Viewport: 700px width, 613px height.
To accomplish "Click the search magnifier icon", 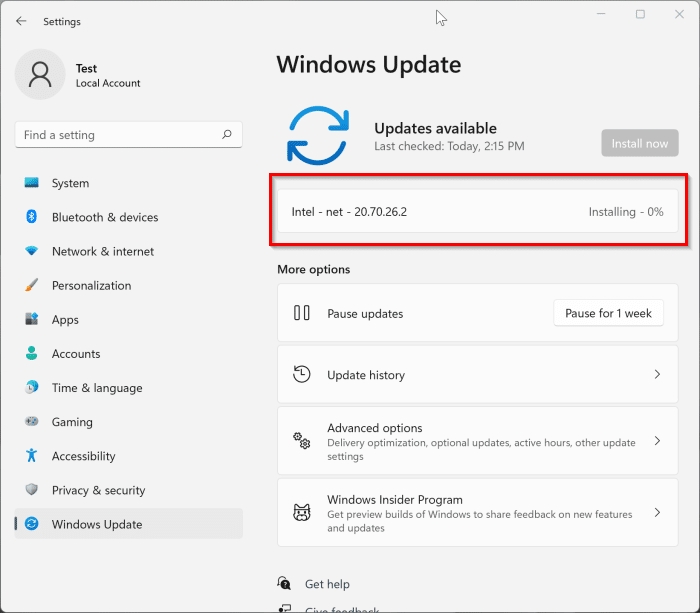I will click(227, 134).
